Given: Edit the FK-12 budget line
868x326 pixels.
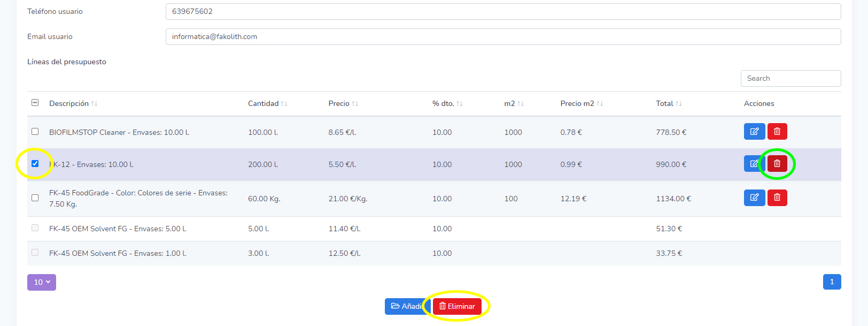Looking at the screenshot, I should (753, 164).
